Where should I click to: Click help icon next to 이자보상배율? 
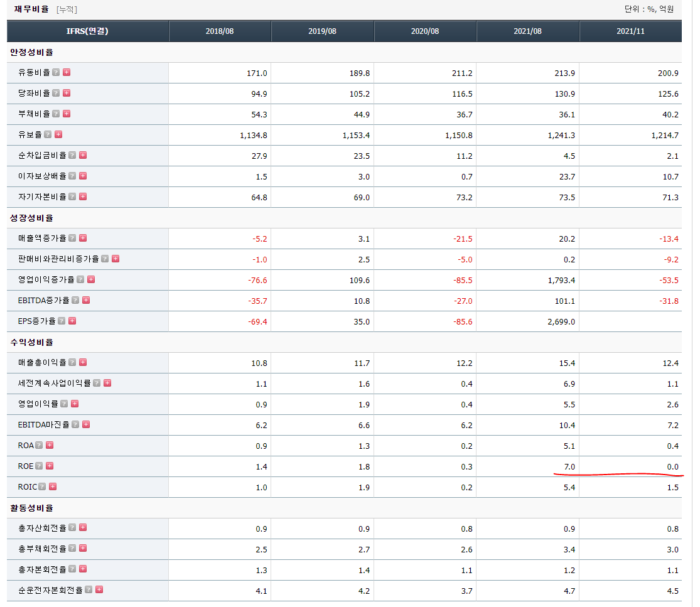[72, 176]
